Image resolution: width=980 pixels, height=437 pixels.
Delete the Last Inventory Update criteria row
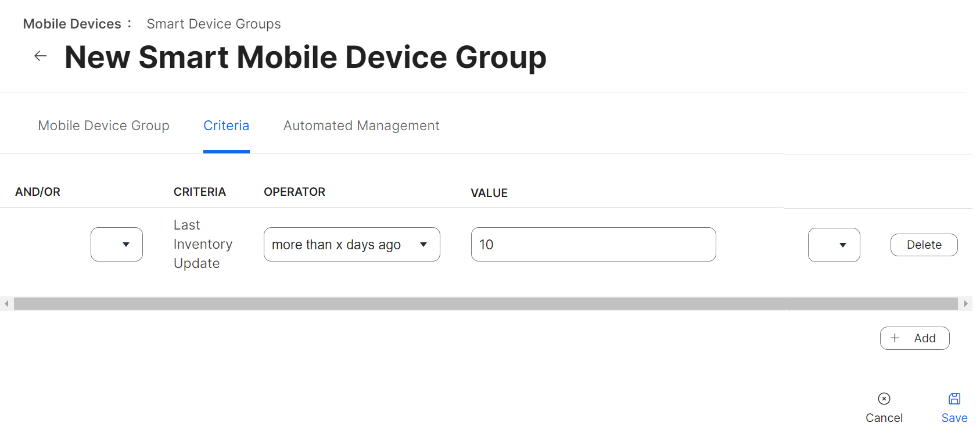[924, 245]
